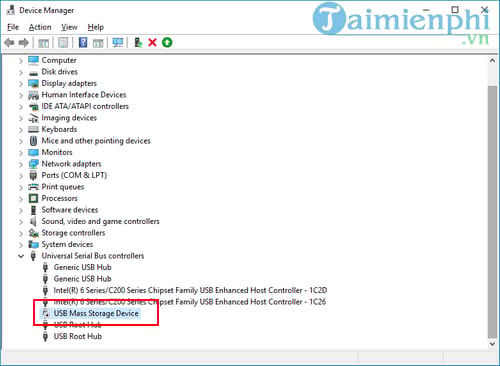
Task: Select the bottom USB Root Hub entry
Action: tap(78, 336)
